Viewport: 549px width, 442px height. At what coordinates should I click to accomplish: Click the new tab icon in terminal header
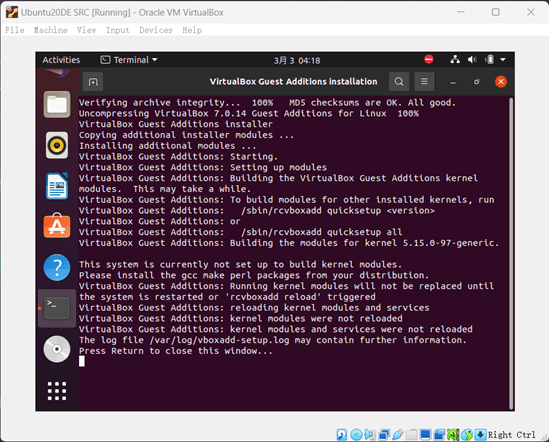coord(93,82)
